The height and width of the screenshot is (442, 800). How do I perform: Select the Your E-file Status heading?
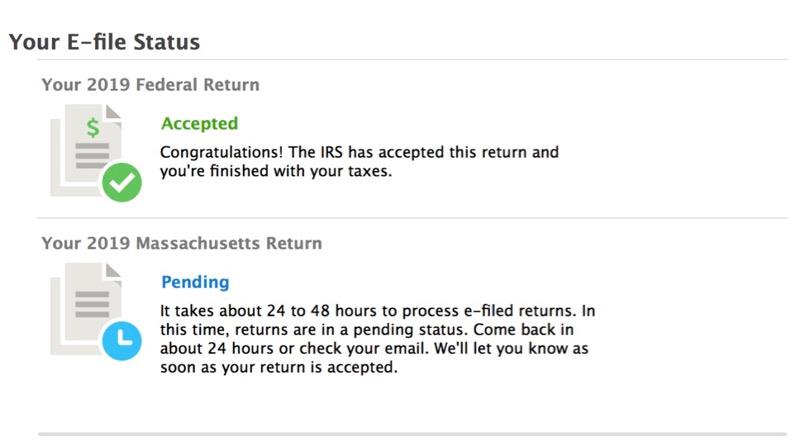coord(105,42)
